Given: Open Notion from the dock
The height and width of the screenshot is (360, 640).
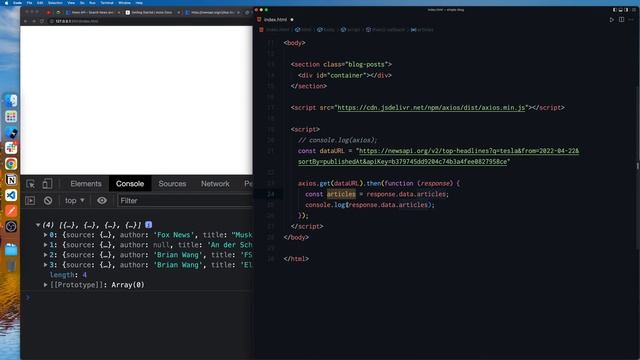Looking at the screenshot, I should click(11, 180).
